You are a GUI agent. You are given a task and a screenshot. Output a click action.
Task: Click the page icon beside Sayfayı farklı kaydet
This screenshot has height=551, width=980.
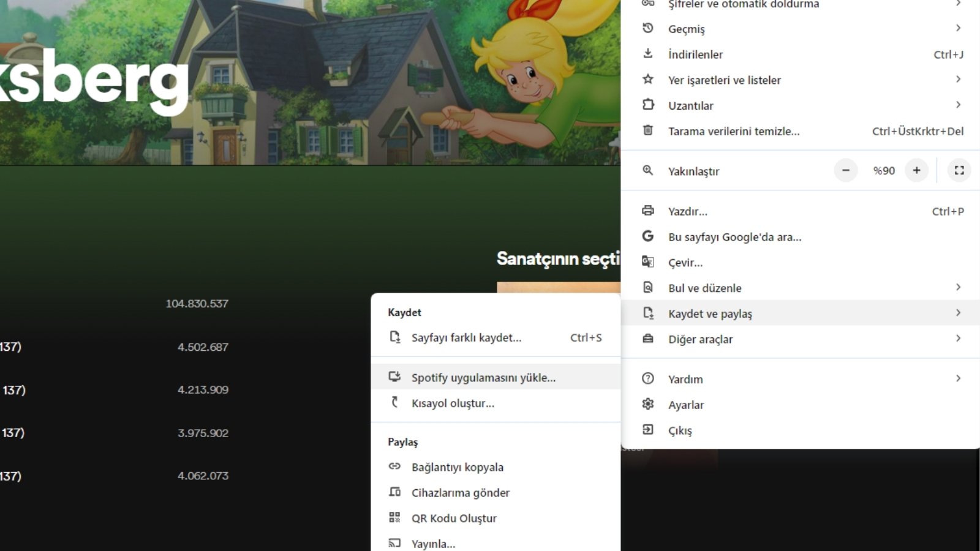(x=394, y=337)
